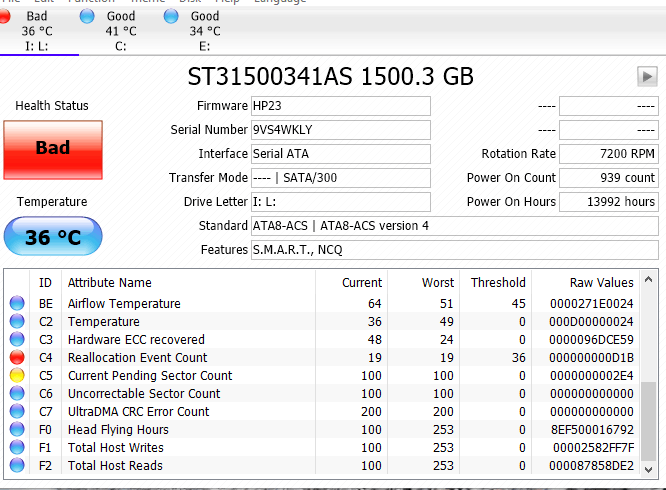
Task: Select the Airflow Temperature attribute row
Action: coord(321,303)
